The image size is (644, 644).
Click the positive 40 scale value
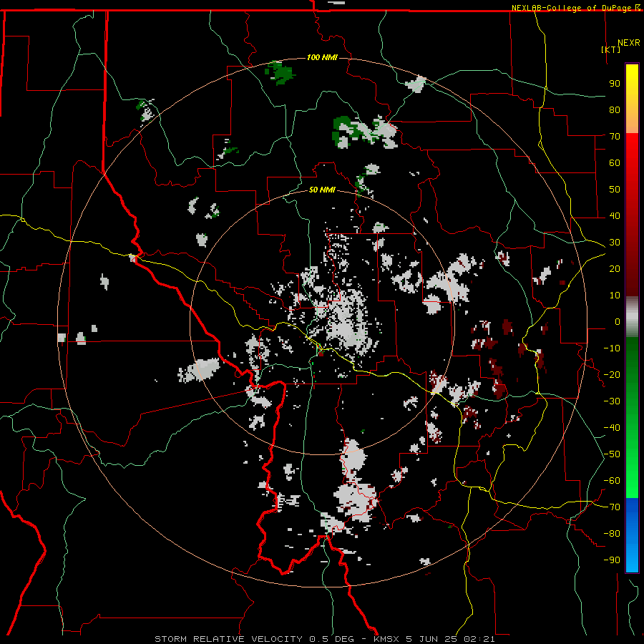click(615, 215)
